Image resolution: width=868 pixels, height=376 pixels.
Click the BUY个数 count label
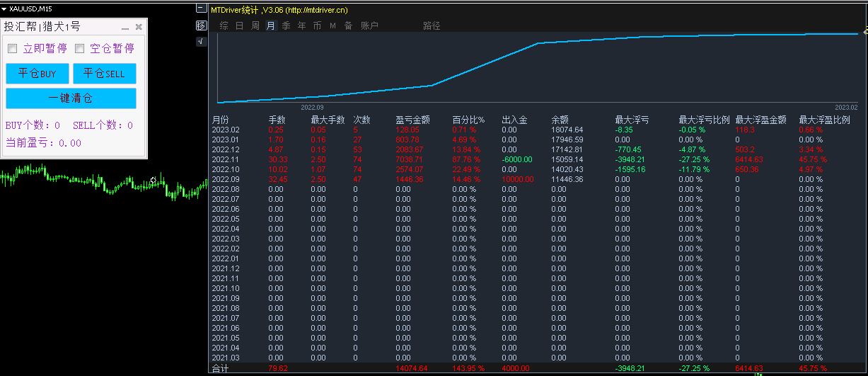(x=33, y=125)
